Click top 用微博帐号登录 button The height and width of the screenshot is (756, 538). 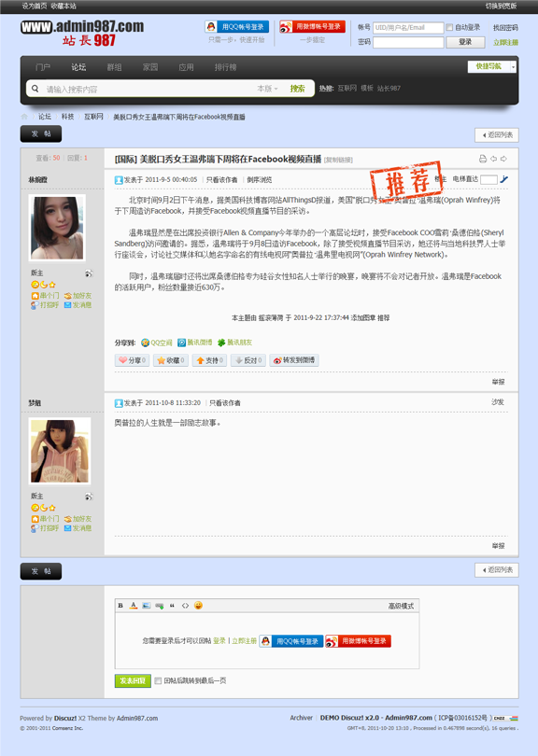(x=313, y=26)
